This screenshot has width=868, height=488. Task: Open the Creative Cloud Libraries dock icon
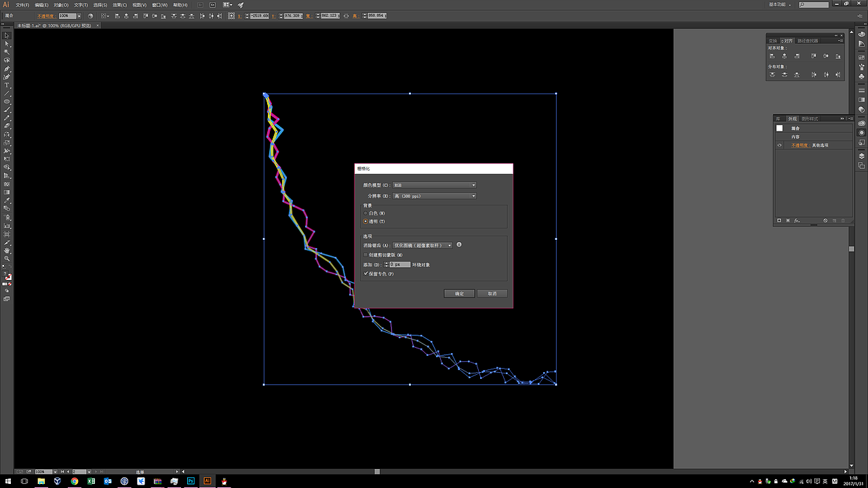(862, 123)
